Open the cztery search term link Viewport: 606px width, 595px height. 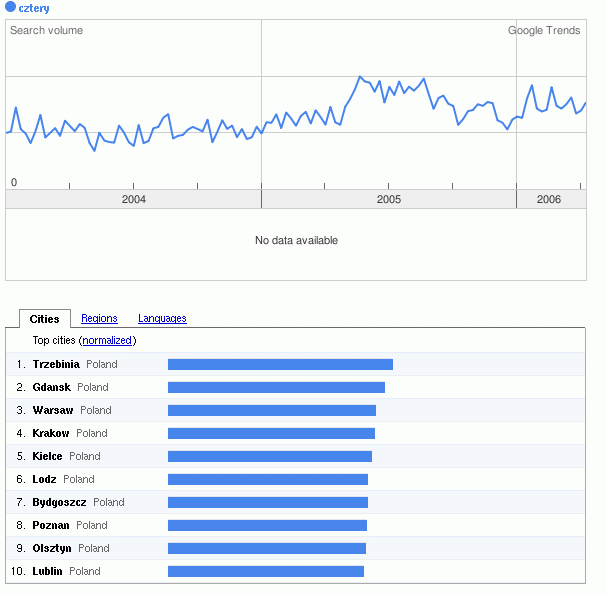[x=34, y=8]
